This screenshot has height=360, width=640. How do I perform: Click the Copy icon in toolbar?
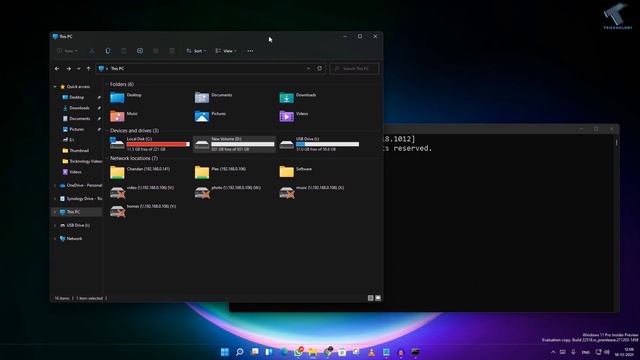(108, 51)
